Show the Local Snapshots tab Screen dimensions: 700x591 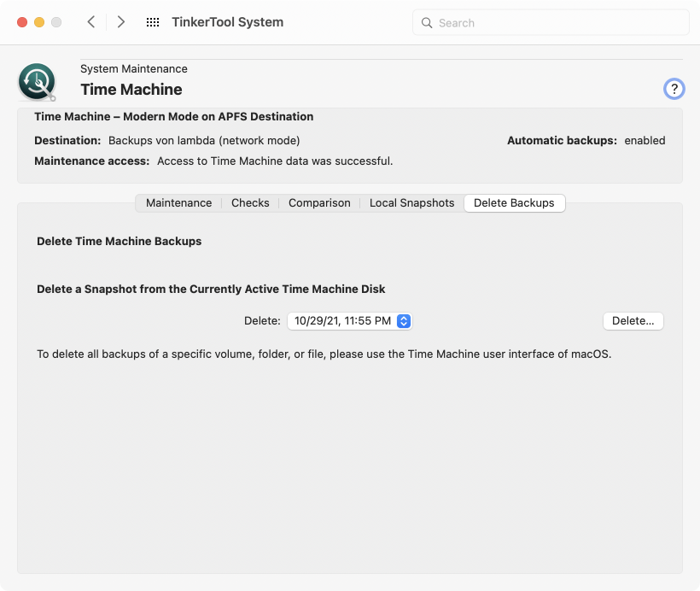411,202
